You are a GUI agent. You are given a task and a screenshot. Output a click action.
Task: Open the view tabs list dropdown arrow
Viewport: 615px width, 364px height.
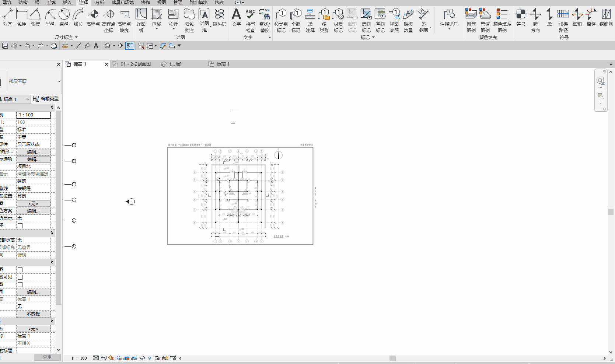click(x=611, y=64)
